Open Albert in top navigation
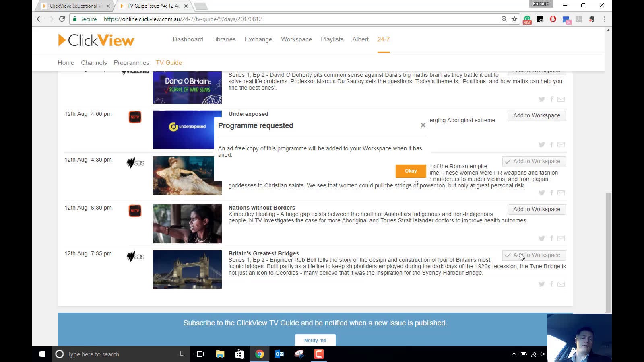This screenshot has width=644, height=362. [x=360, y=39]
